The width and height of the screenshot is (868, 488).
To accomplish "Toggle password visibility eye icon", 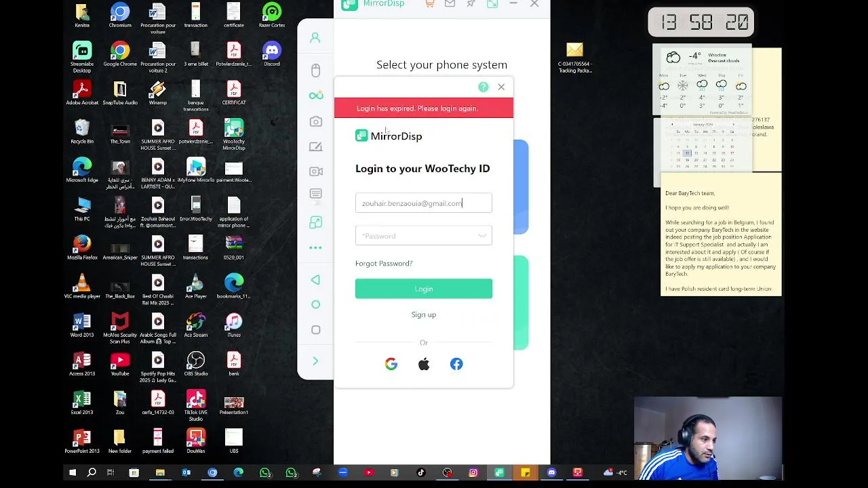I will [x=482, y=236].
